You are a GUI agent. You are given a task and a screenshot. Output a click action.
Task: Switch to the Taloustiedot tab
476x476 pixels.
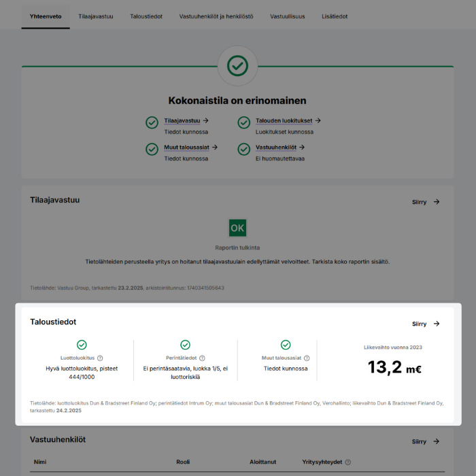coord(146,16)
